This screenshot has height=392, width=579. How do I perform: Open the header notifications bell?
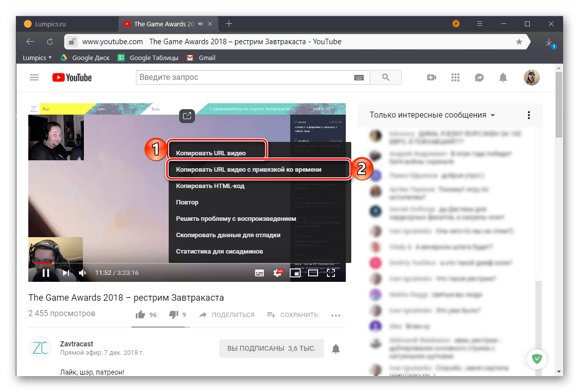(x=503, y=77)
